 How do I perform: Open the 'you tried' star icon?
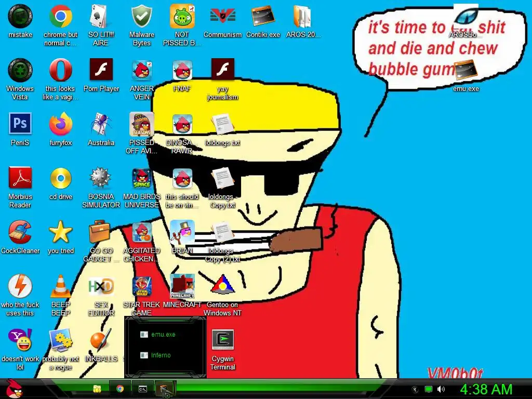(60, 232)
